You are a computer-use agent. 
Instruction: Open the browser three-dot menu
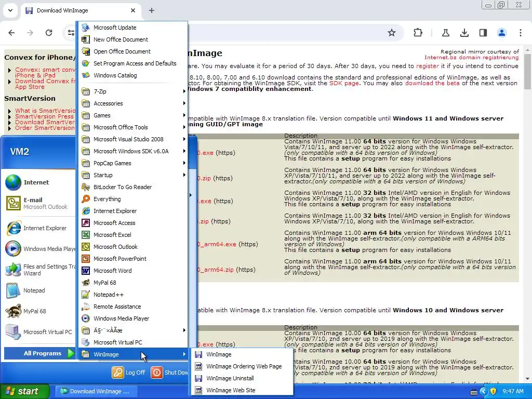click(520, 33)
